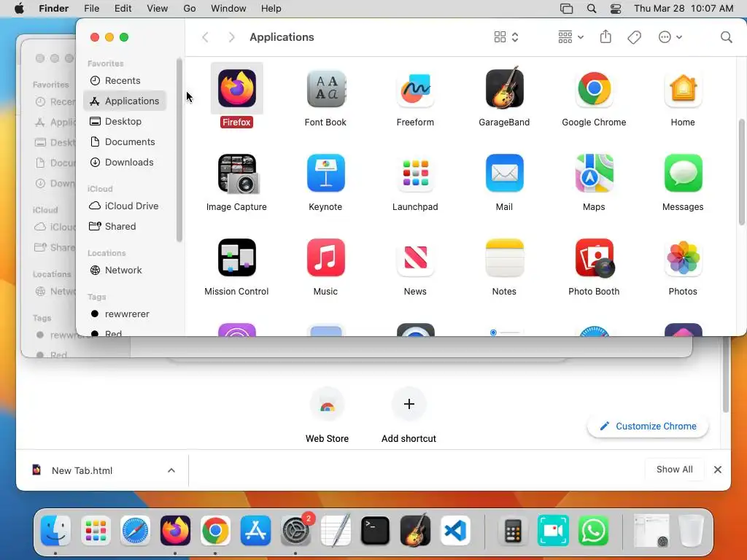Select the Mission Control app
Viewport: 747px width, 560px height.
click(237, 257)
